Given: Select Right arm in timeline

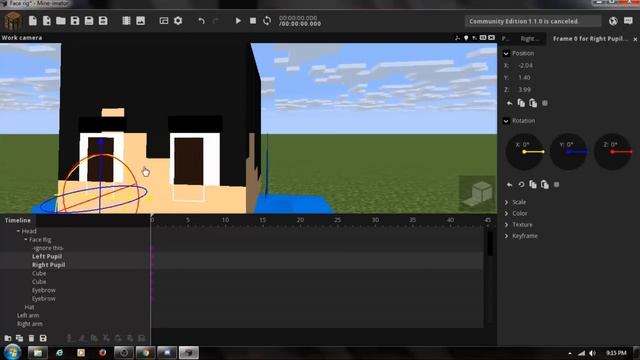Looking at the screenshot, I should (x=30, y=324).
